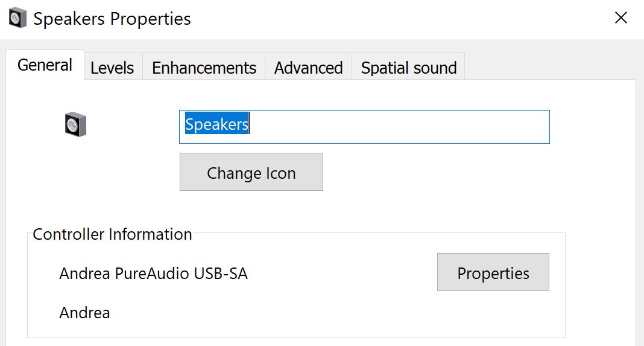Click the Andrea manufacturer label
The image size is (644, 346).
click(x=84, y=313)
